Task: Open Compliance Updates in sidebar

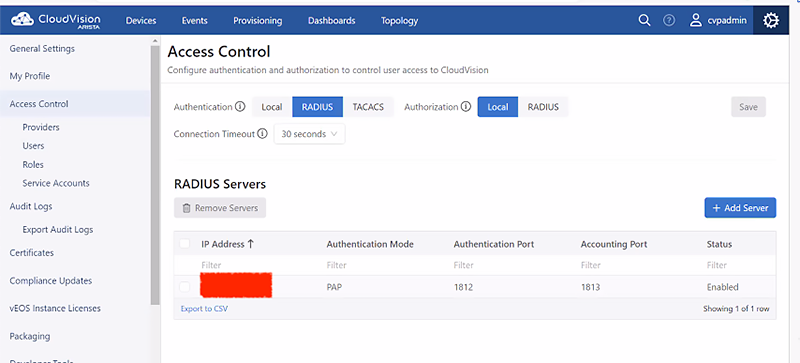Action: [51, 281]
